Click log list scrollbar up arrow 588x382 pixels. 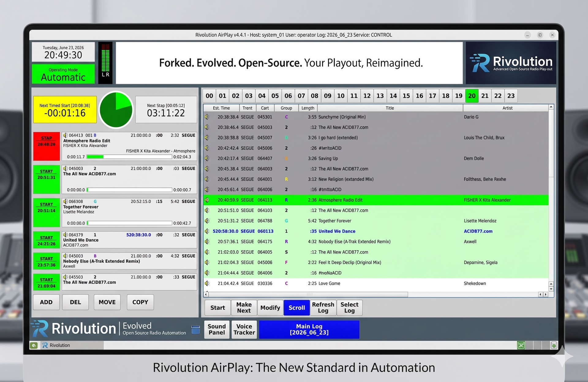tap(551, 107)
